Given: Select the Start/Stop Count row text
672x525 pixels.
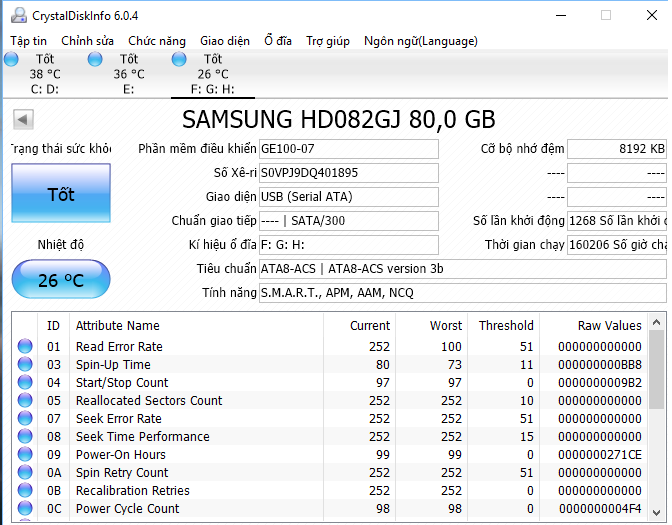Looking at the screenshot, I should [122, 382].
